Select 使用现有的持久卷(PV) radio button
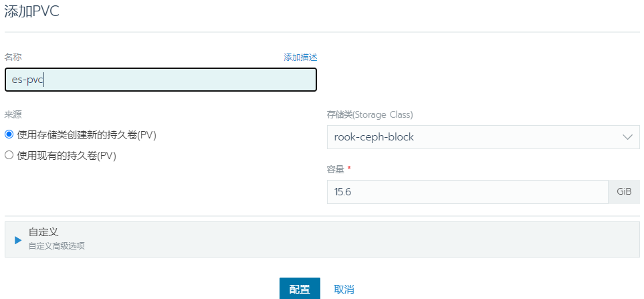 (9, 155)
